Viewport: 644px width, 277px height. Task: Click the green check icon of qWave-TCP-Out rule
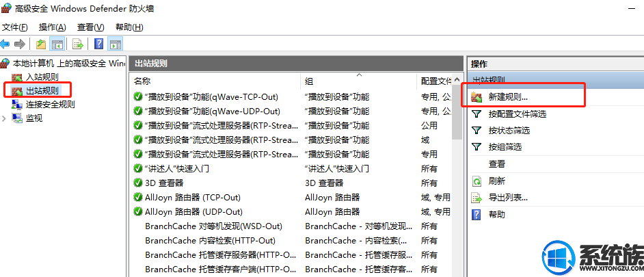click(138, 97)
